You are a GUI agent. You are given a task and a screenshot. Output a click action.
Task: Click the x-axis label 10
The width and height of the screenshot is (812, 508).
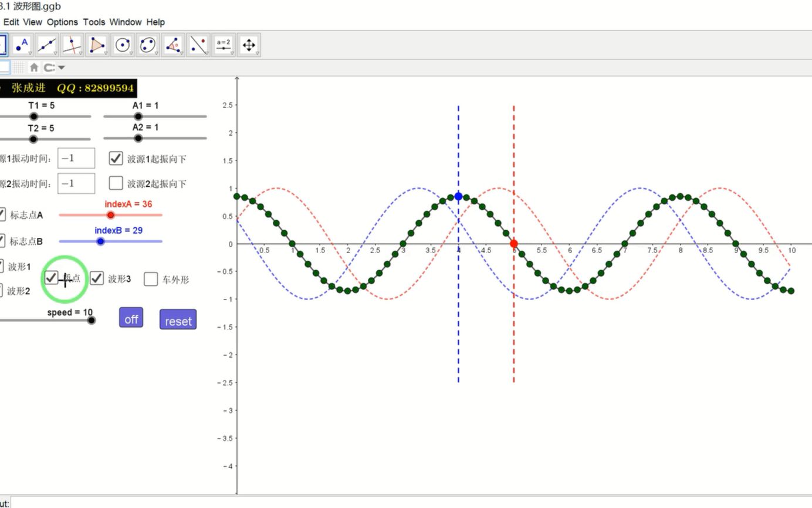[x=792, y=250]
